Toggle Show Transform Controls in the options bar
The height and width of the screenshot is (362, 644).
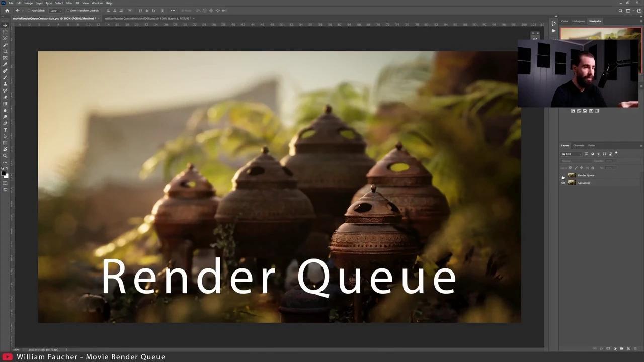pyautogui.click(x=68, y=10)
